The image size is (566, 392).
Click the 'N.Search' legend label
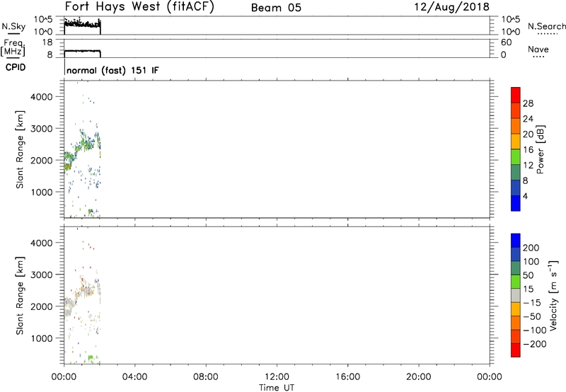546,26
